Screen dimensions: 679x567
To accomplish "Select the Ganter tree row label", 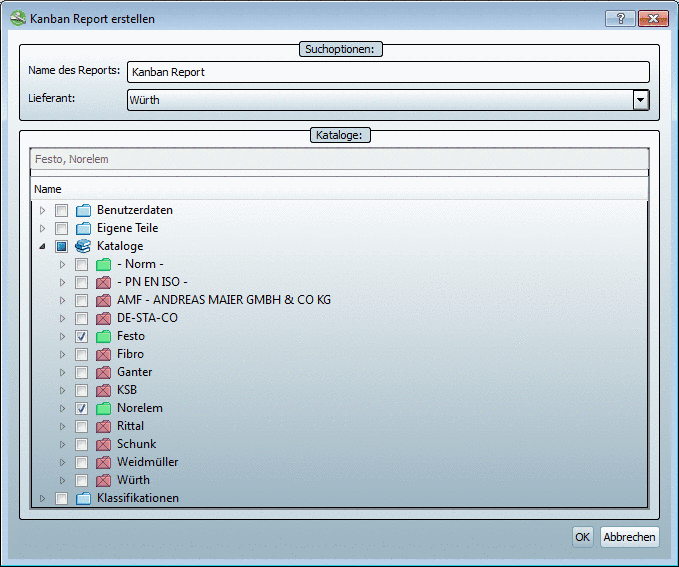I will (x=135, y=372).
